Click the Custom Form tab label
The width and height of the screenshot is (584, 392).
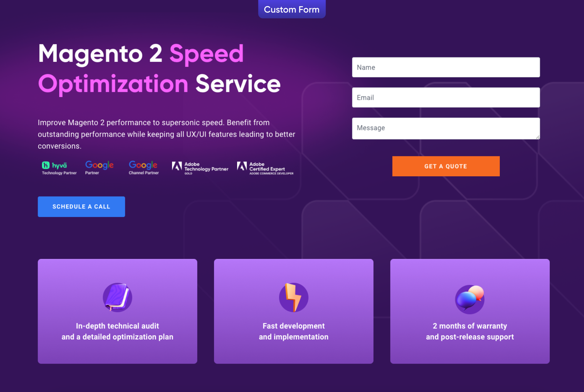(x=291, y=9)
